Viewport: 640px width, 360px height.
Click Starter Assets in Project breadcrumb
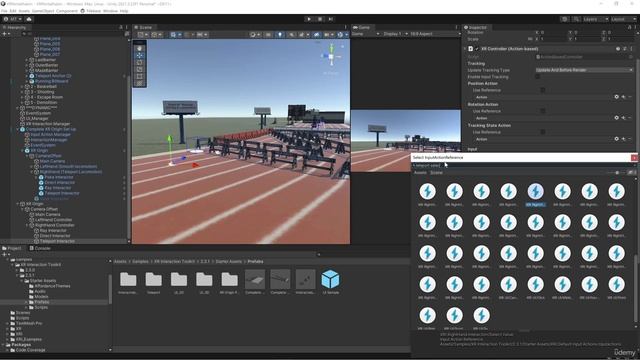(228, 262)
